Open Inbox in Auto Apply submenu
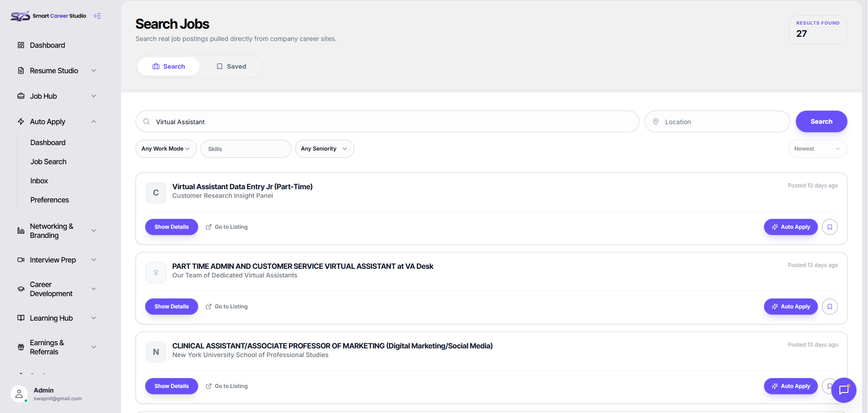This screenshot has height=413, width=868. (39, 181)
